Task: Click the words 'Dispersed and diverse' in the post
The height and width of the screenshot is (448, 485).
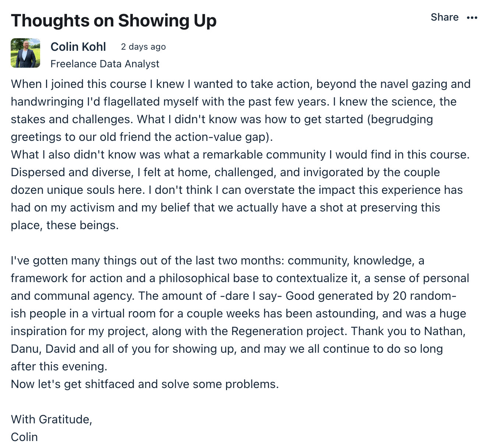Action: coord(71,172)
